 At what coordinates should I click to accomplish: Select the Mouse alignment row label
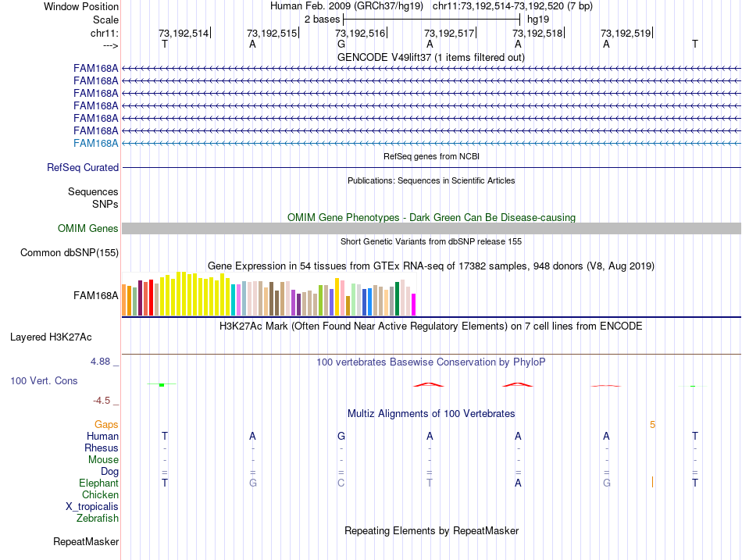click(x=103, y=460)
